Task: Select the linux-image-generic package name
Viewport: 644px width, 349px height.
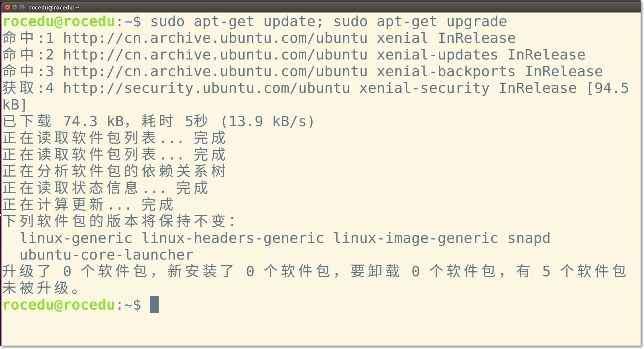Action: (416, 238)
